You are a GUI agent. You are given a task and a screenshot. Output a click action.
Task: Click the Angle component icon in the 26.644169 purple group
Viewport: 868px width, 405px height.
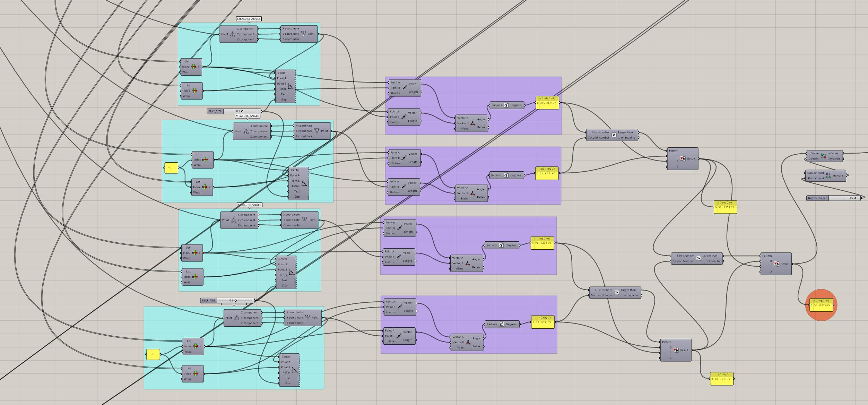[468, 263]
